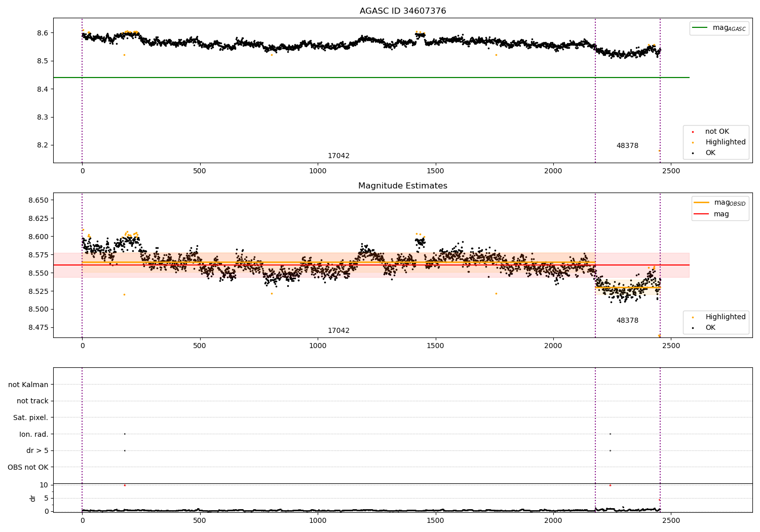Click the obsid label 17042 in the top plot
The image size is (760, 532).
tap(338, 156)
